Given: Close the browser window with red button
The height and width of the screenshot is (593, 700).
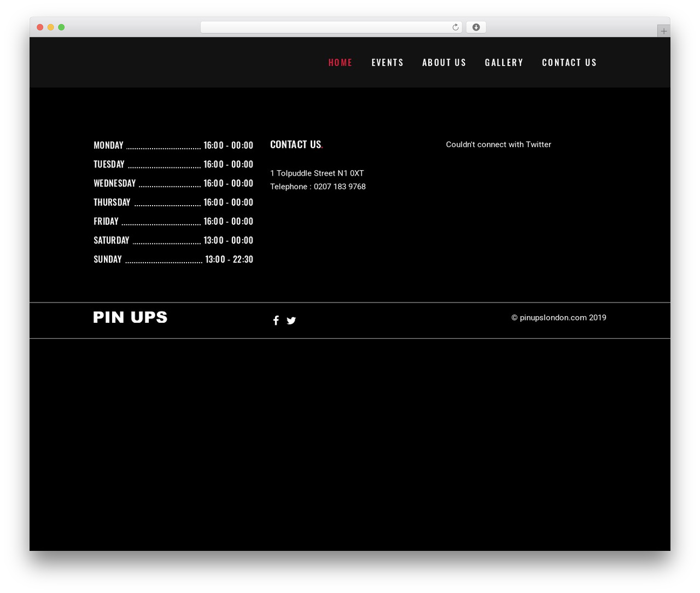Looking at the screenshot, I should [40, 27].
